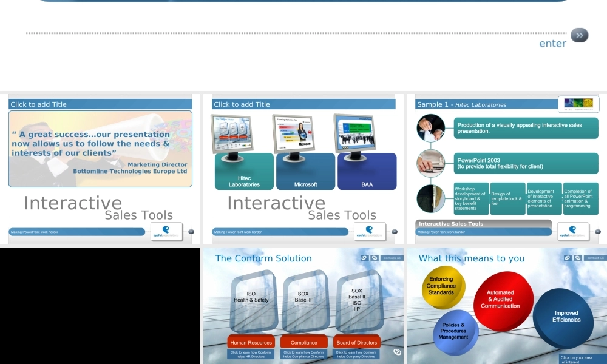Click the eye icon on Conform Solution slide

tap(397, 352)
